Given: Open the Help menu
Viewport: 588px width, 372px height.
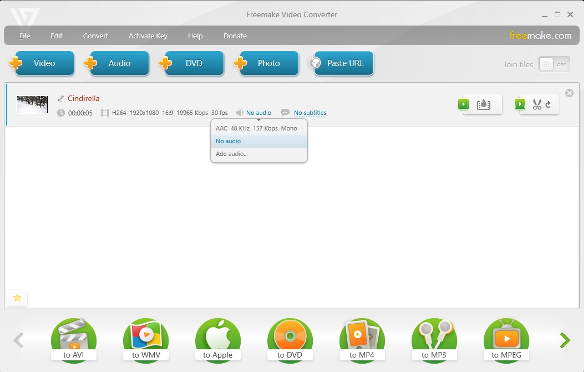Looking at the screenshot, I should click(195, 36).
